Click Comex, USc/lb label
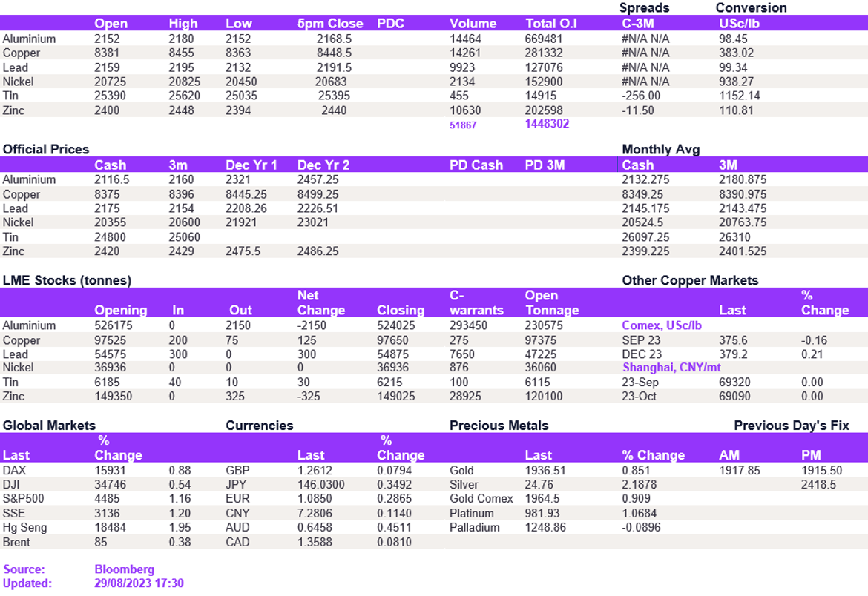This screenshot has height=596, width=868. [662, 326]
